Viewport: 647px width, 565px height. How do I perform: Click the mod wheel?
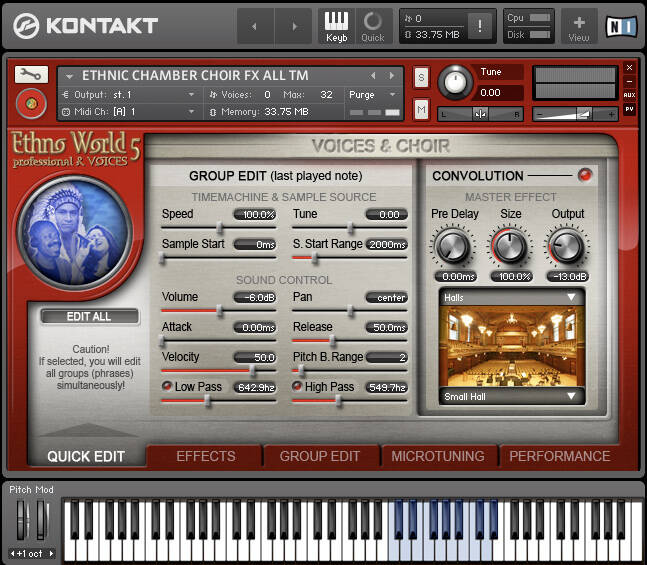pyautogui.click(x=41, y=519)
